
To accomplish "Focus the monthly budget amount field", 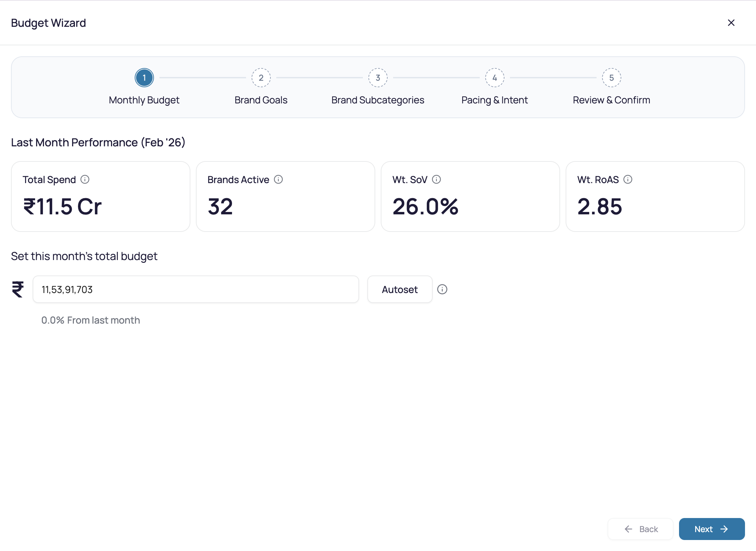I will point(196,290).
